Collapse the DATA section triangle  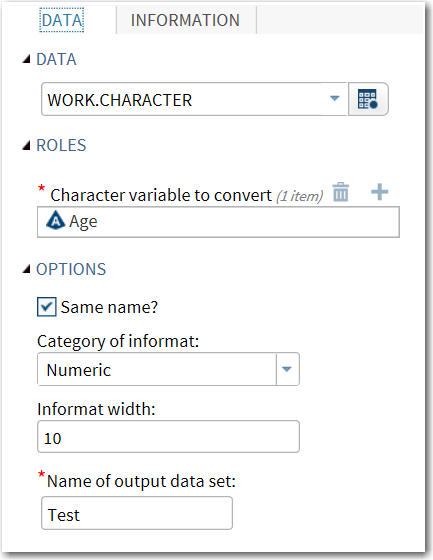click(x=26, y=59)
